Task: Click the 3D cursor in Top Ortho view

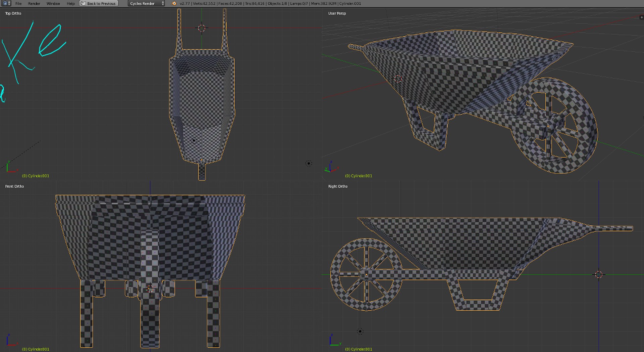Action: 202,28
